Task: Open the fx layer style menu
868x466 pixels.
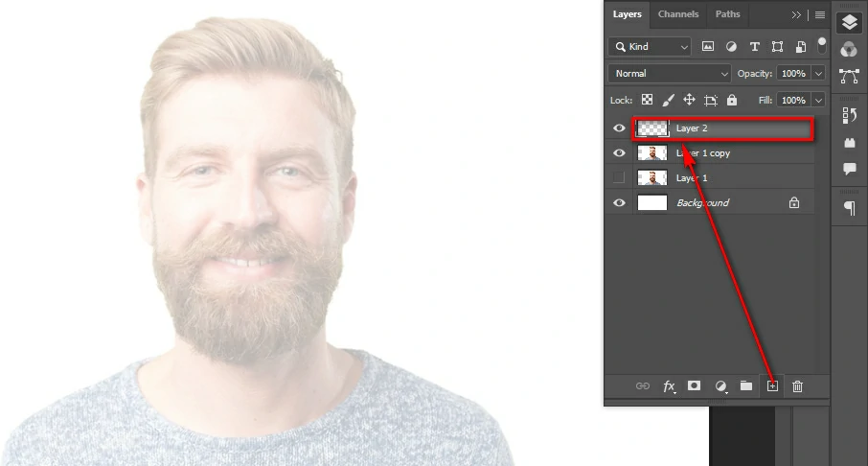Action: coord(670,386)
